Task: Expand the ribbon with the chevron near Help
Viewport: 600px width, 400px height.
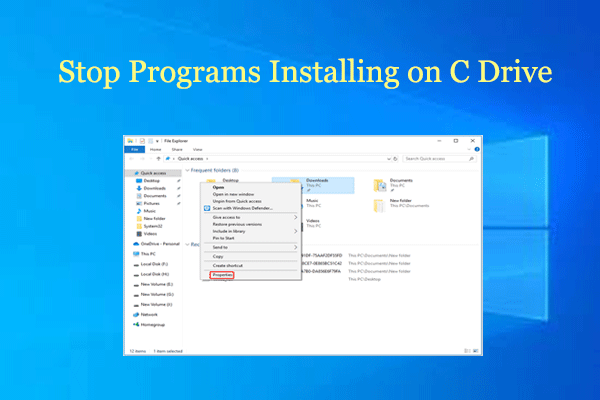Action: coord(469,149)
